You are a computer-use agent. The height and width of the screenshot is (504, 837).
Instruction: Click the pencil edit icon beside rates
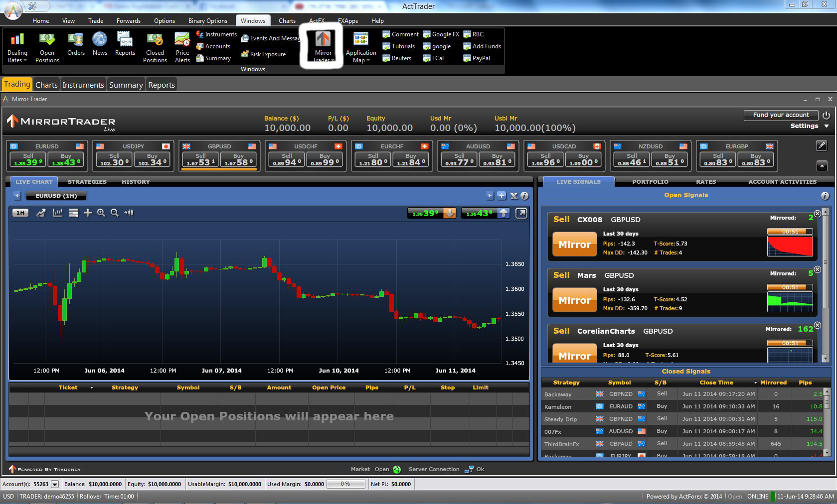[822, 145]
